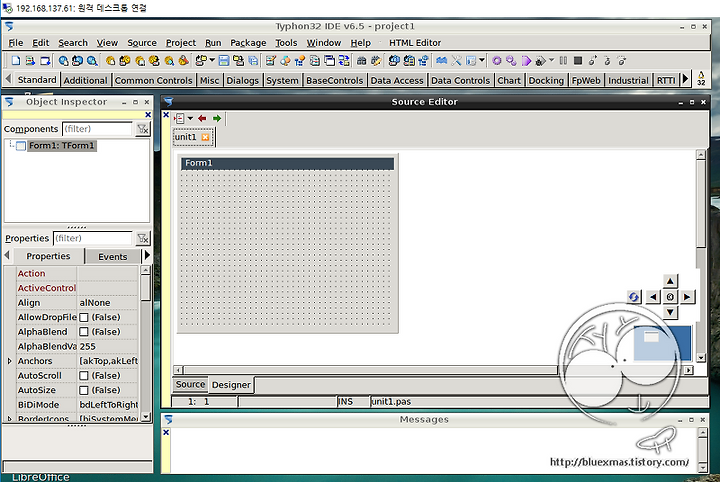Click the Open folder icon in toolbar

pyautogui.click(x=201, y=61)
